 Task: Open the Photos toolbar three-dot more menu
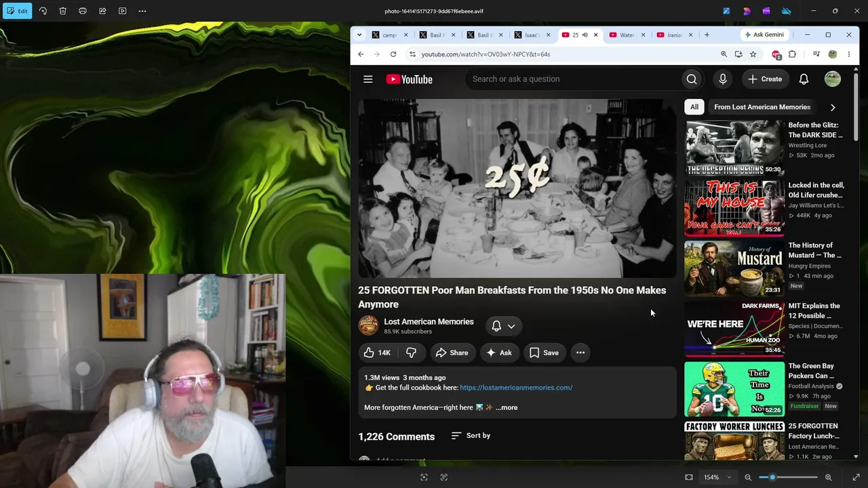point(142,11)
